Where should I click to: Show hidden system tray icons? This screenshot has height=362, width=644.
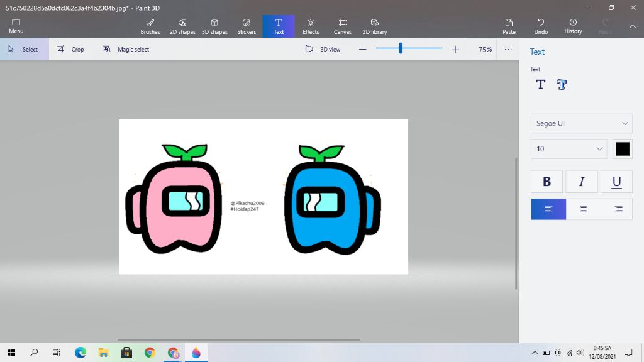pos(535,353)
